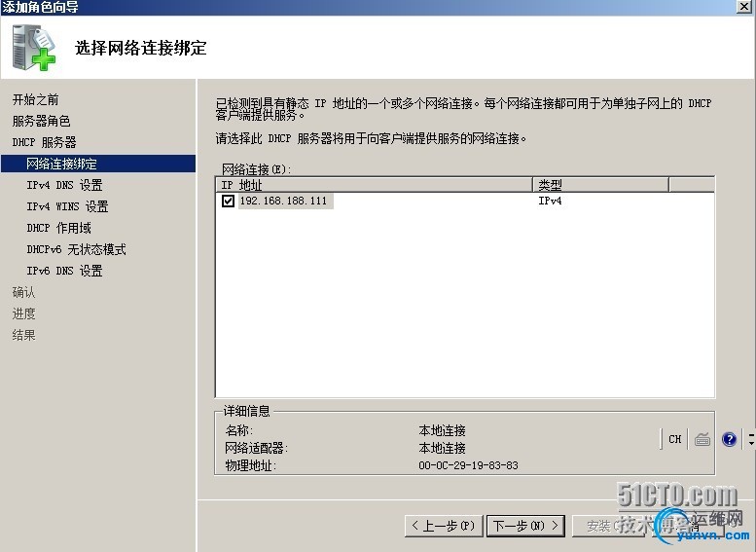The width and height of the screenshot is (756, 552).
Task: Click the CH language bar indicator
Action: 675,439
